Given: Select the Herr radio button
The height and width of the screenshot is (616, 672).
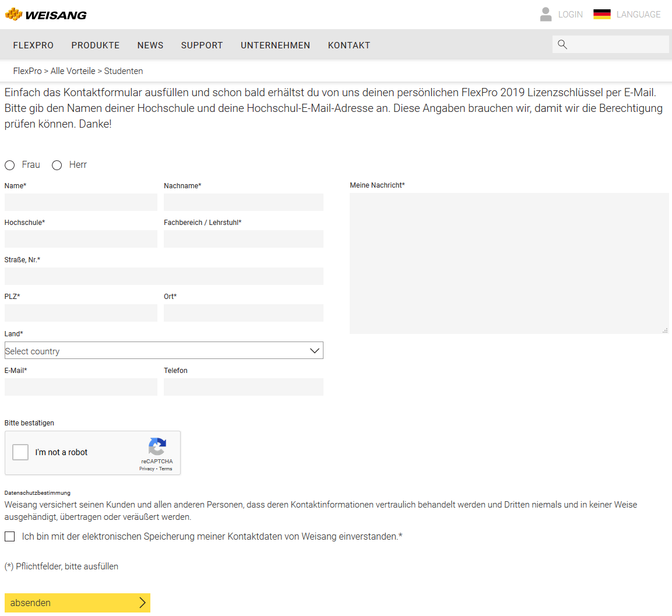Looking at the screenshot, I should [x=57, y=165].
